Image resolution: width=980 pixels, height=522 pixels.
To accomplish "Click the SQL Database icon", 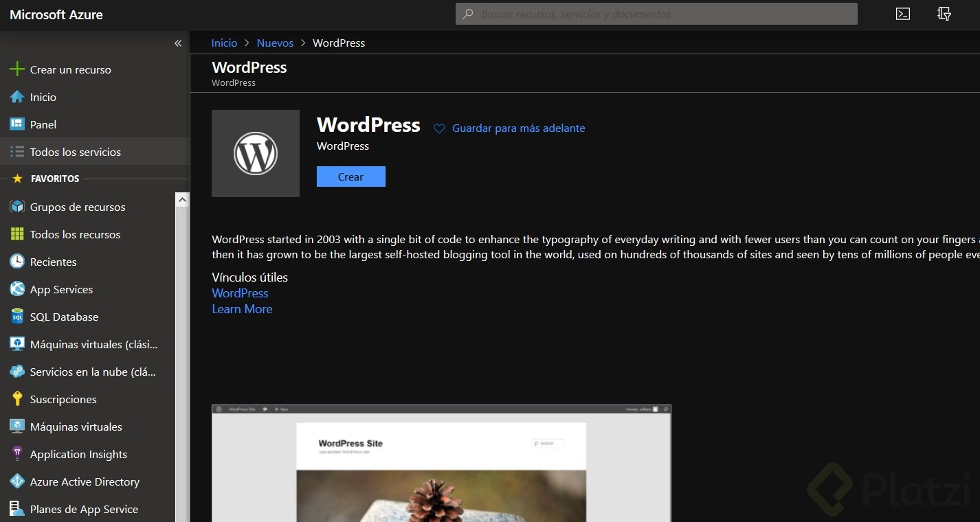I will [x=17, y=317].
